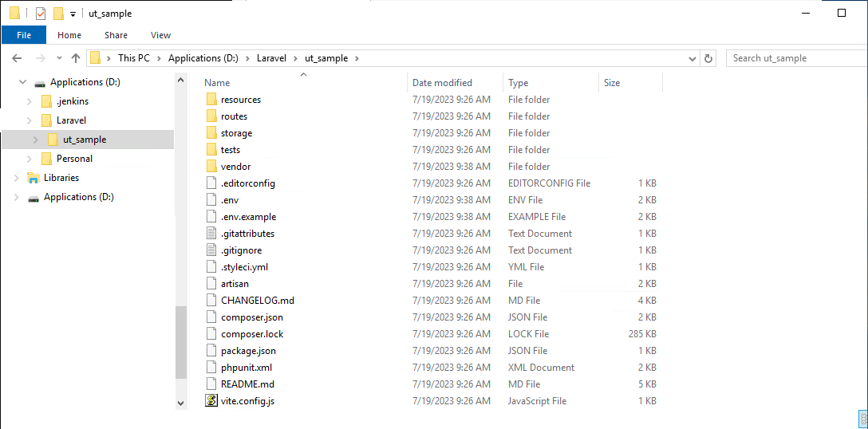Image resolution: width=868 pixels, height=429 pixels.
Task: Select the highlighted ut_sample tree item
Action: click(x=88, y=140)
